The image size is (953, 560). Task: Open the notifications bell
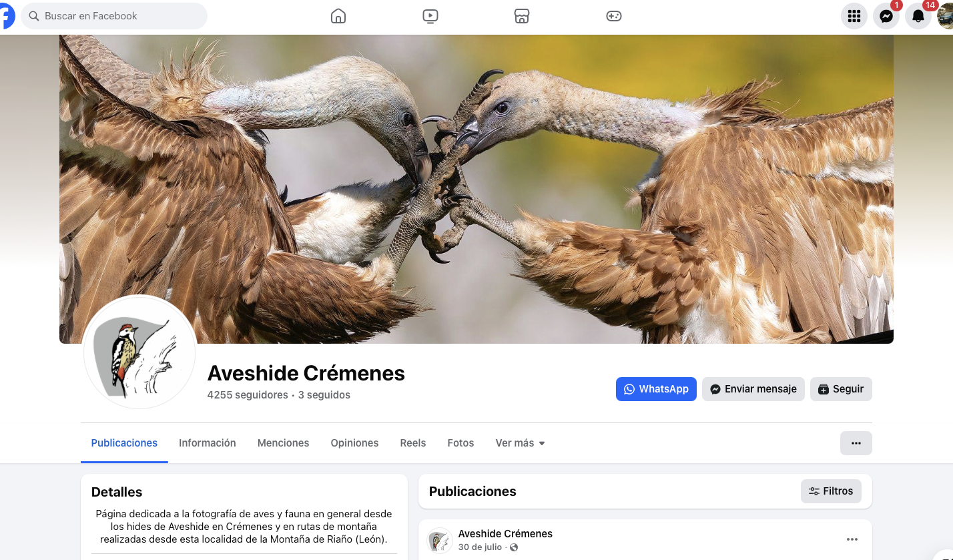(x=918, y=16)
